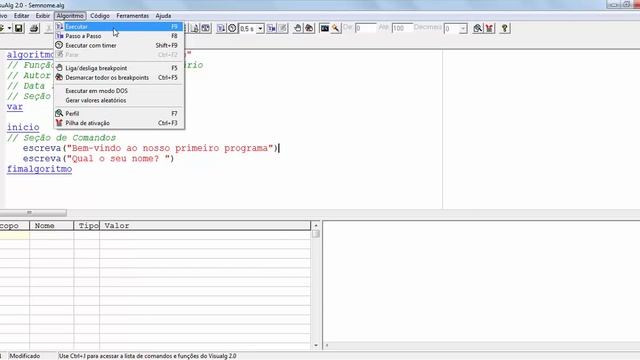Click the 'inicio' keyword in the editor

coord(23,127)
